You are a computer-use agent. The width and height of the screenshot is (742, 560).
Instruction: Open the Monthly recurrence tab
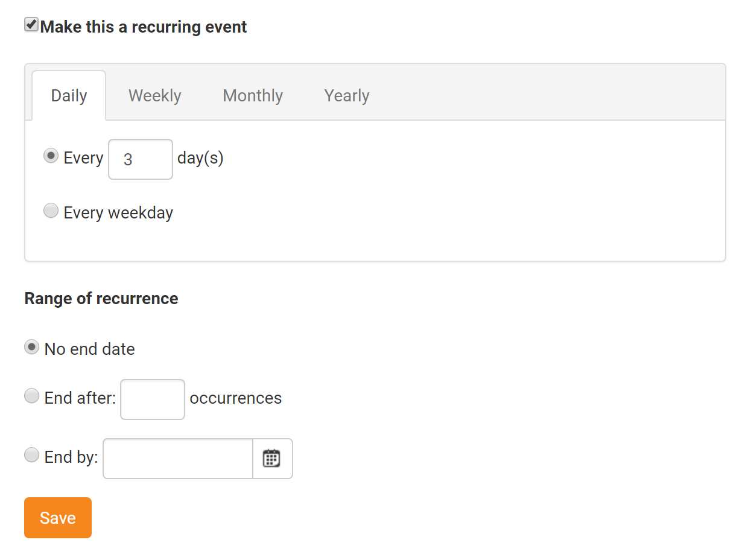point(253,95)
